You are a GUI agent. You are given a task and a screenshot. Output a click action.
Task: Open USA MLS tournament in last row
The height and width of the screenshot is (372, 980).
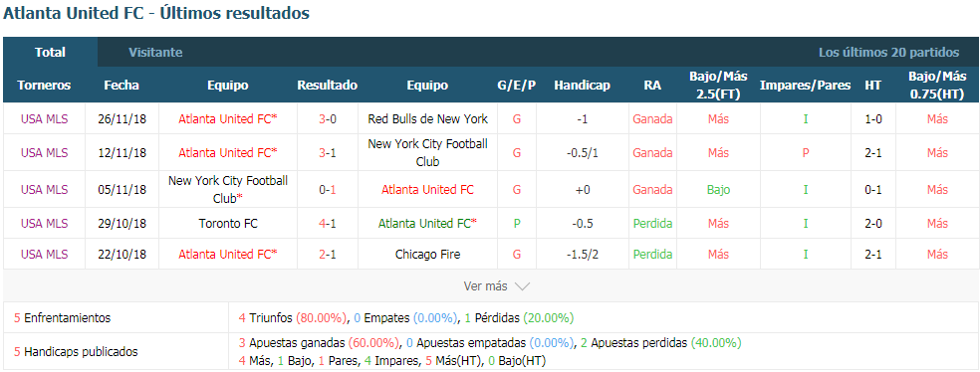point(45,254)
